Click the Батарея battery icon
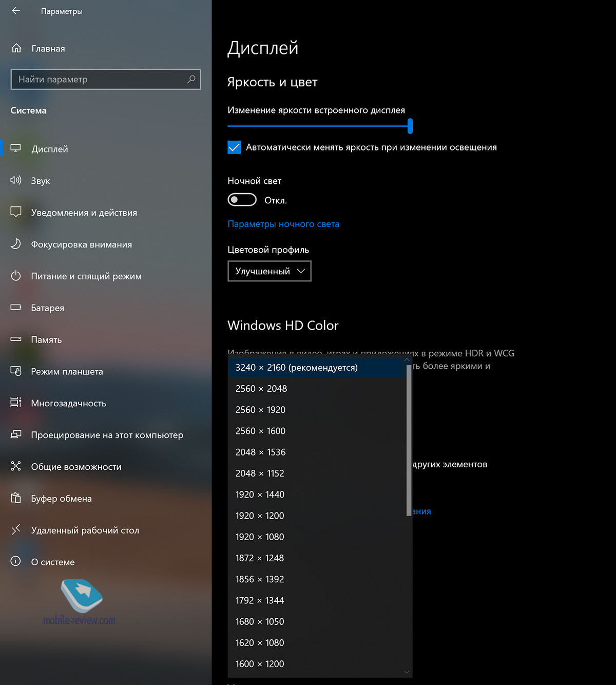 (x=16, y=308)
